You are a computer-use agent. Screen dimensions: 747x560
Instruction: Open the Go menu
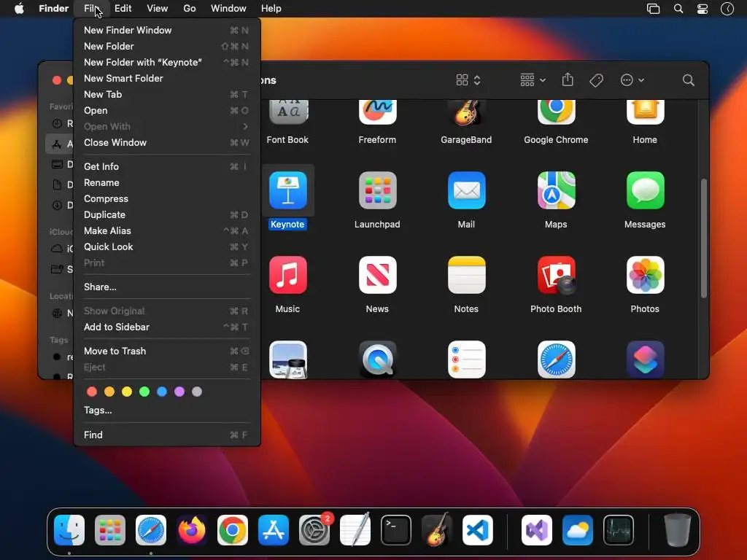pyautogui.click(x=190, y=9)
